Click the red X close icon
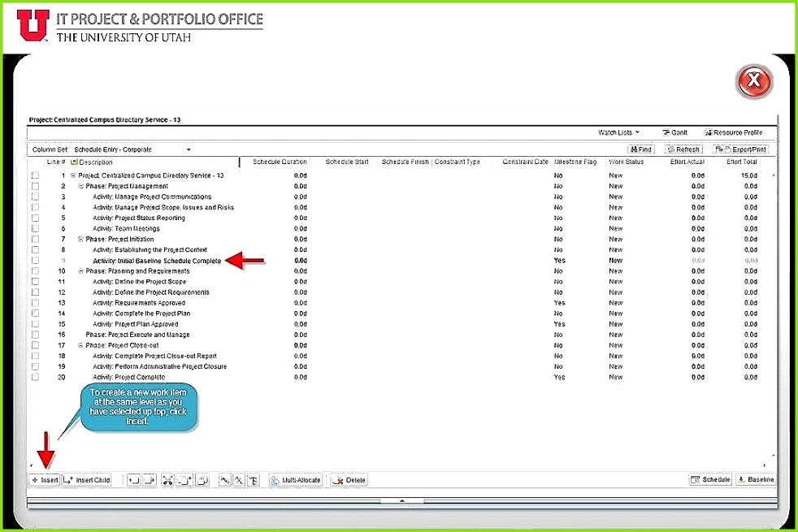The width and height of the screenshot is (798, 532). [x=753, y=80]
